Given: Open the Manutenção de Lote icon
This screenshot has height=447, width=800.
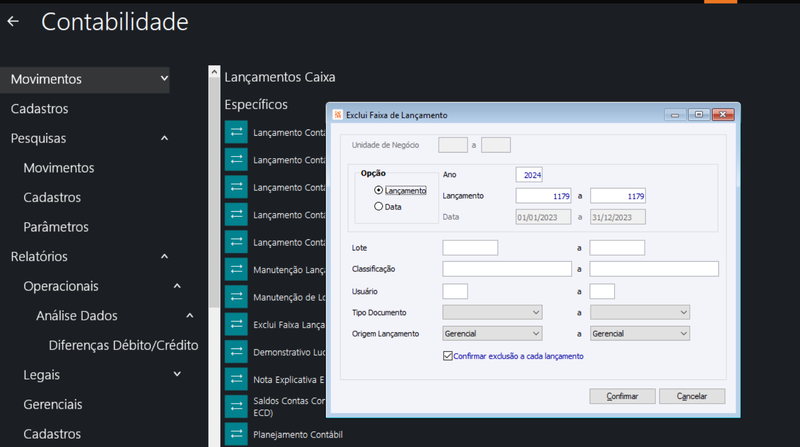Looking at the screenshot, I should 236,297.
